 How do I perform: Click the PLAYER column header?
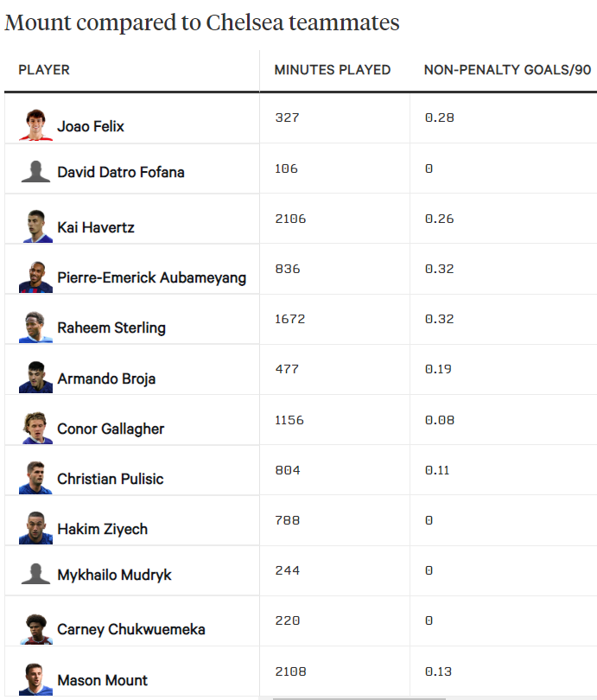coord(44,70)
